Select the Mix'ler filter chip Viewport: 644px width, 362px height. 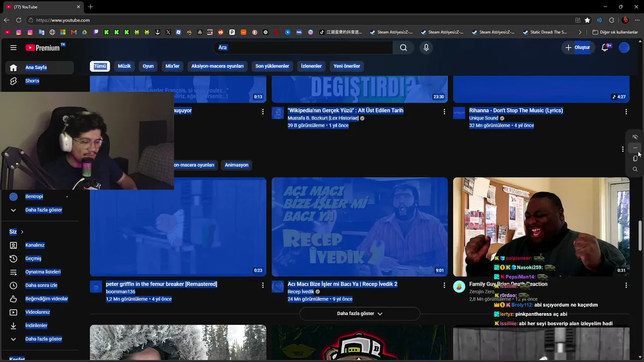(x=173, y=66)
